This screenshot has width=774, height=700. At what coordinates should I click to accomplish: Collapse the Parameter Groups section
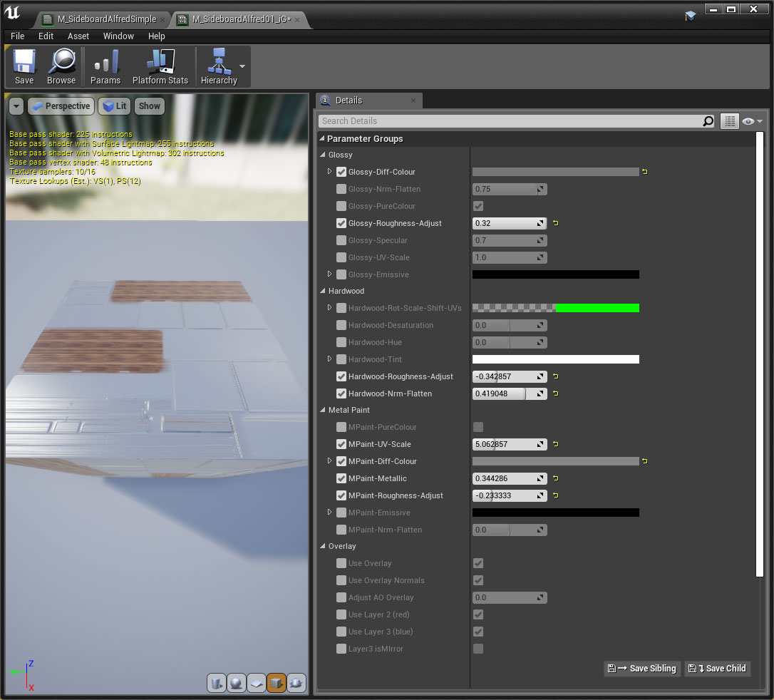[x=322, y=139]
